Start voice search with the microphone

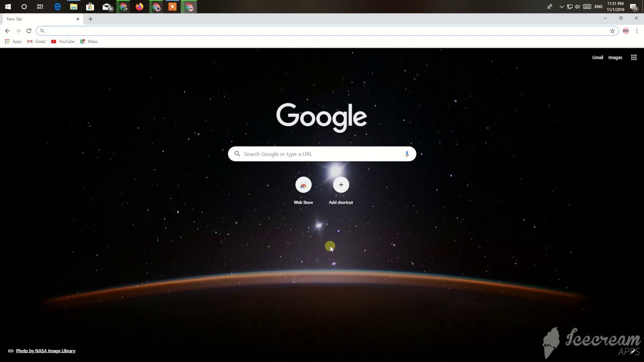(x=407, y=154)
